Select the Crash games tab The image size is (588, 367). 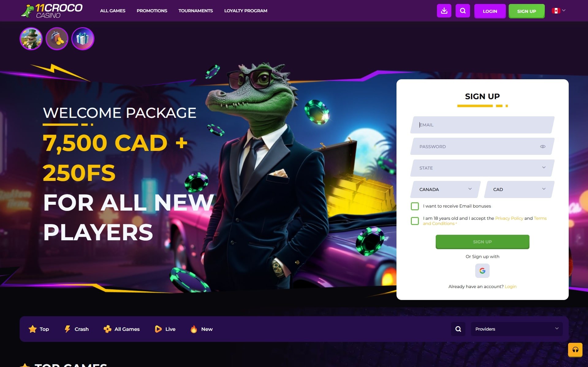point(77,329)
